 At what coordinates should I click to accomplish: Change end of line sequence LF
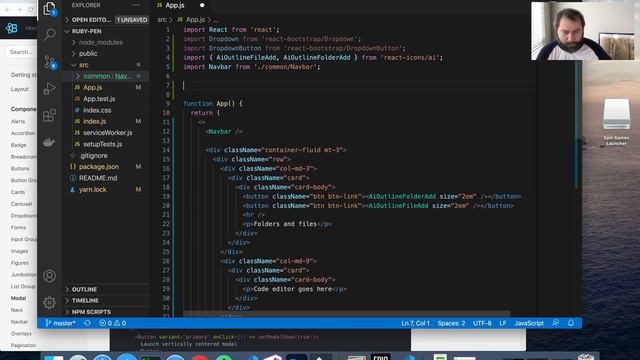(x=503, y=323)
